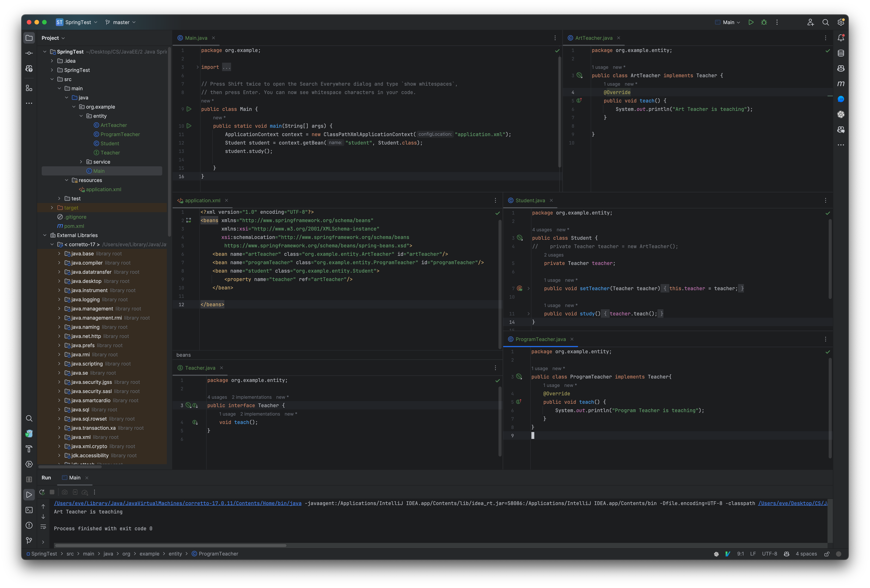Viewport: 870px width, 588px height.
Task: Toggle the green checkmark on Teacher.java
Action: click(497, 380)
